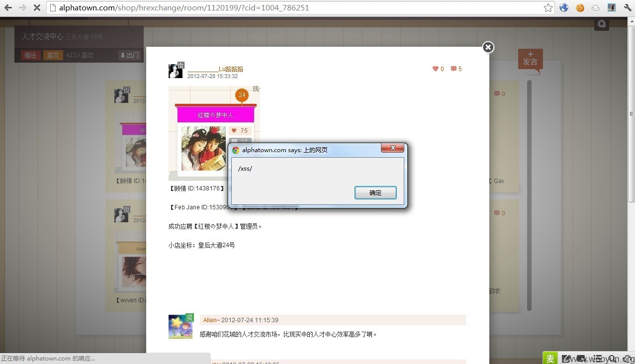Open the shop picture of two girls

pyautogui.click(x=203, y=149)
